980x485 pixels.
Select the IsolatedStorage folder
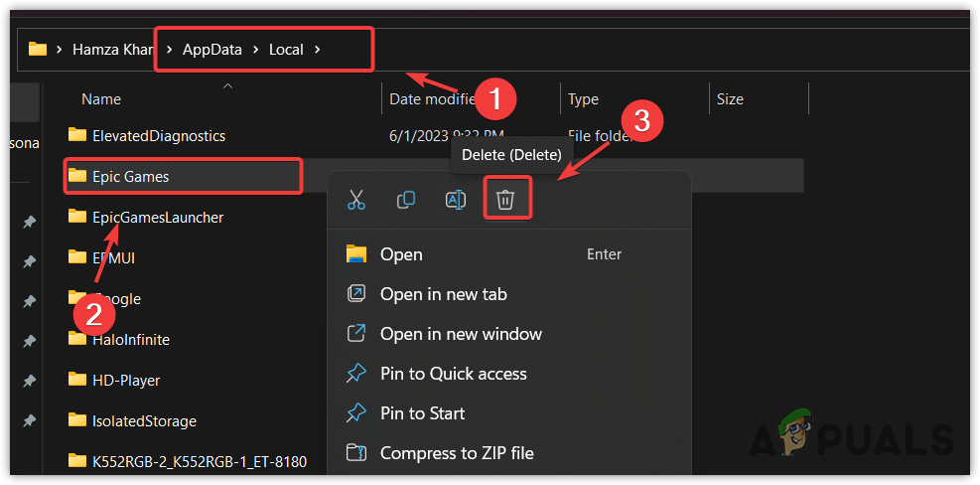pos(143,421)
